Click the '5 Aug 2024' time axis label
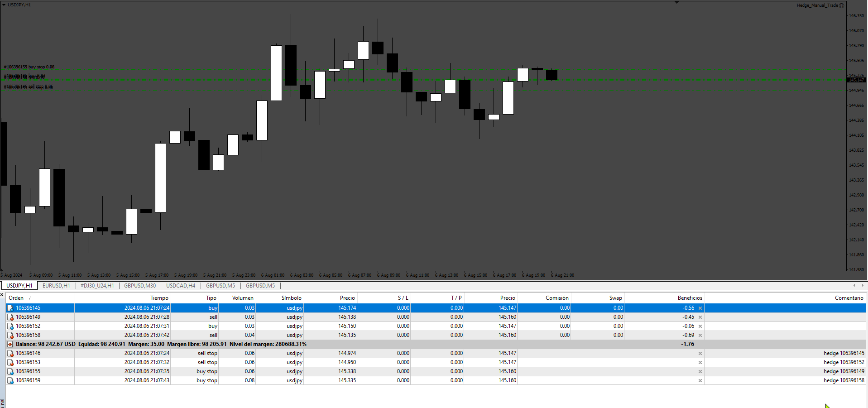Image resolution: width=868 pixels, height=408 pixels. coord(12,275)
